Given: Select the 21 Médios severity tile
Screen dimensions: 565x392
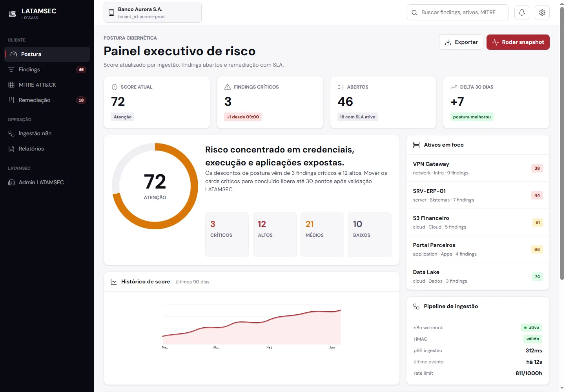Looking at the screenshot, I should [322, 235].
